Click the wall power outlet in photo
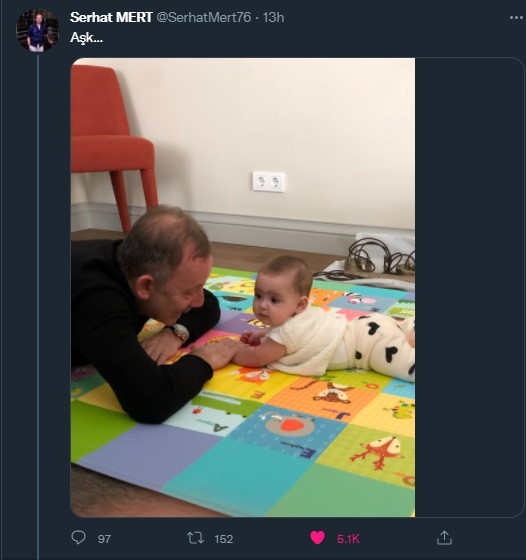The width and height of the screenshot is (526, 560). tap(269, 181)
